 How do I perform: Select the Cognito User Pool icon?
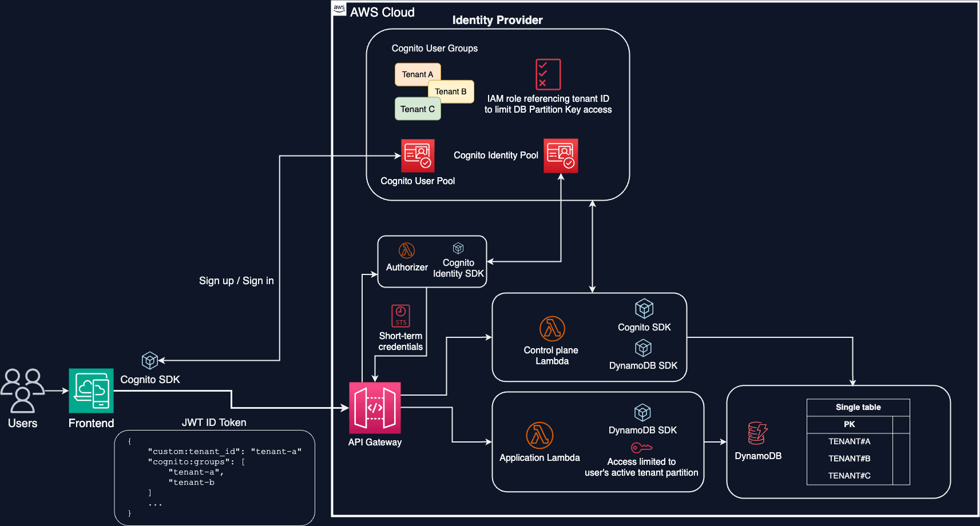point(418,156)
